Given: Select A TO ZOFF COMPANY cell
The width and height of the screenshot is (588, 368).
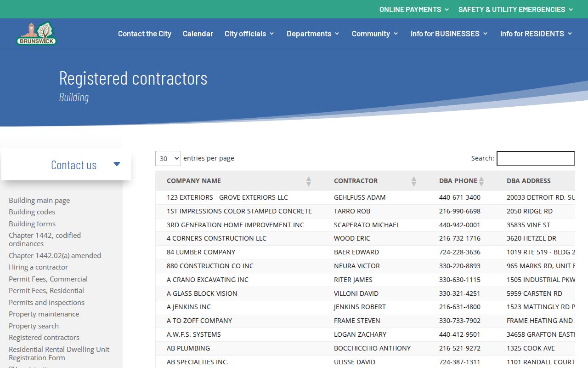Looking at the screenshot, I should [x=199, y=321].
